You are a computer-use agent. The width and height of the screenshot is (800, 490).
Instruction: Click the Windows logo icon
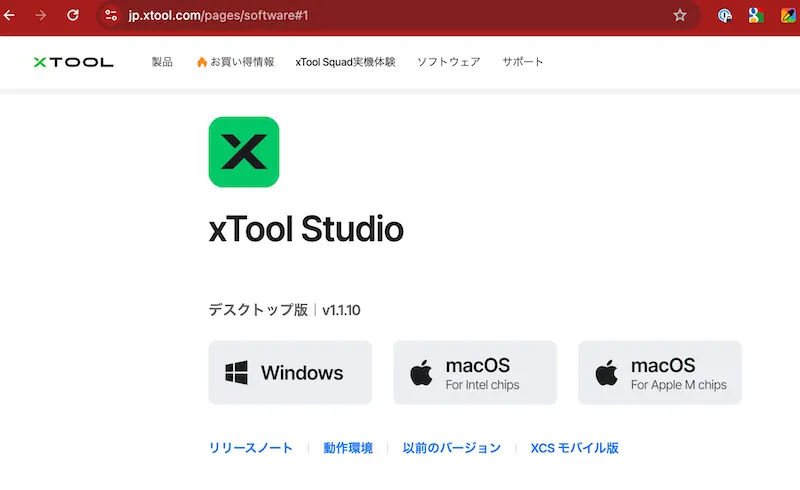point(237,373)
